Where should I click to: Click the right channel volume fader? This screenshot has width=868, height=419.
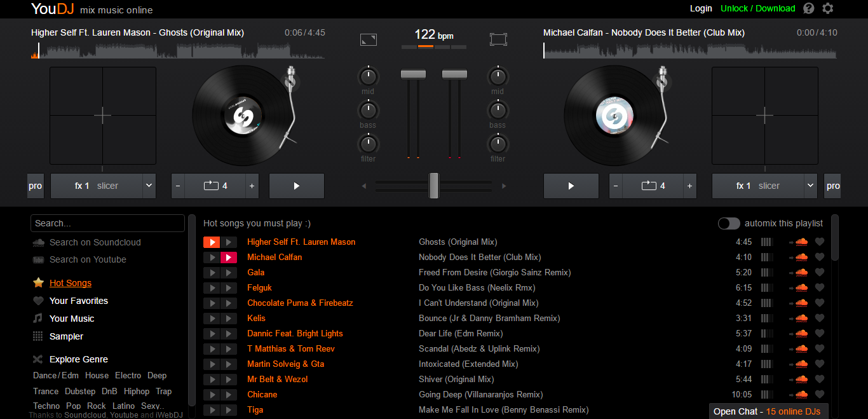click(x=454, y=74)
